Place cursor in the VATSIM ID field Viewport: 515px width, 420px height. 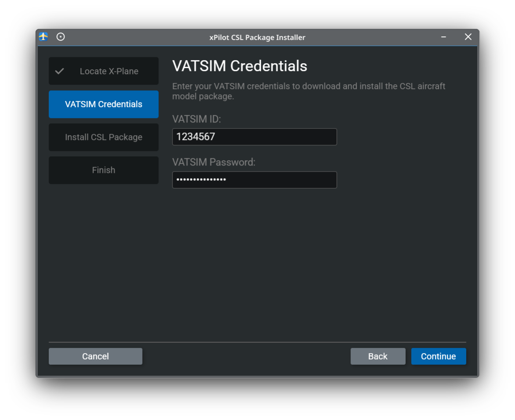(x=255, y=136)
